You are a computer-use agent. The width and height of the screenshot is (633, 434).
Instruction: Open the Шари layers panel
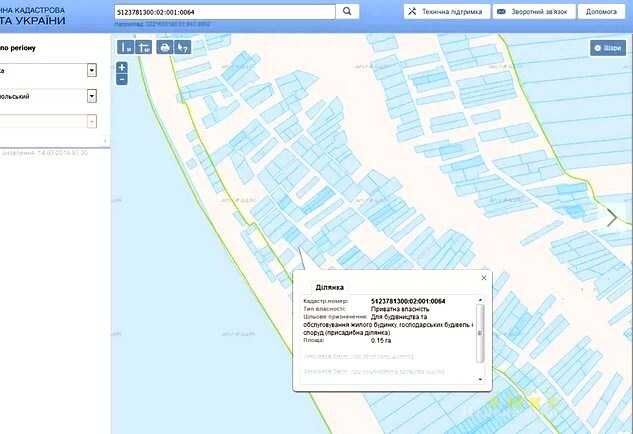pos(608,48)
